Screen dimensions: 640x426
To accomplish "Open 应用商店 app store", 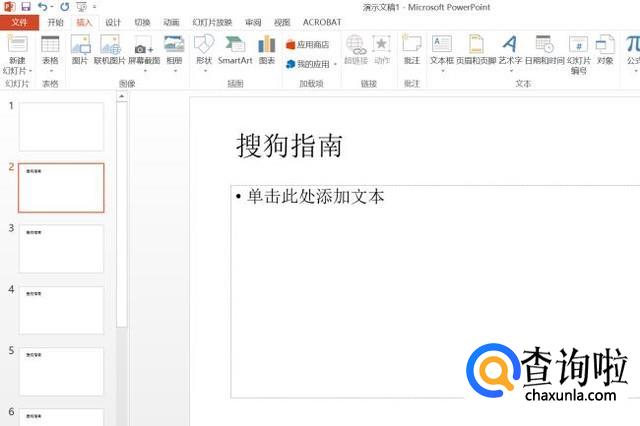I will click(x=307, y=44).
